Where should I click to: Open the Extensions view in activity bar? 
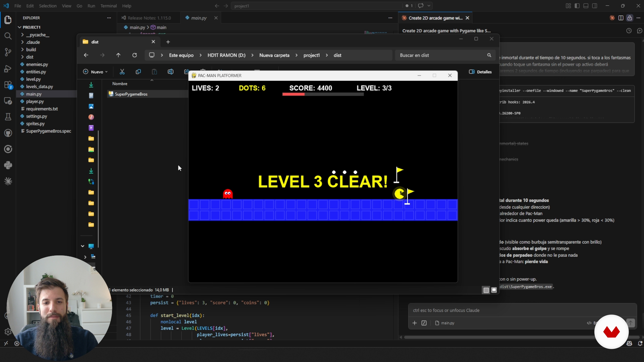pos(8,85)
